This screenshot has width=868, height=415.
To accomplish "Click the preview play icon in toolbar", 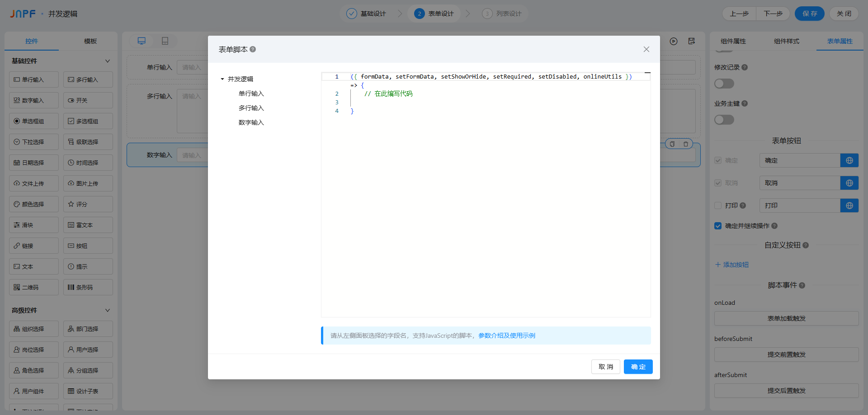I will click(674, 41).
